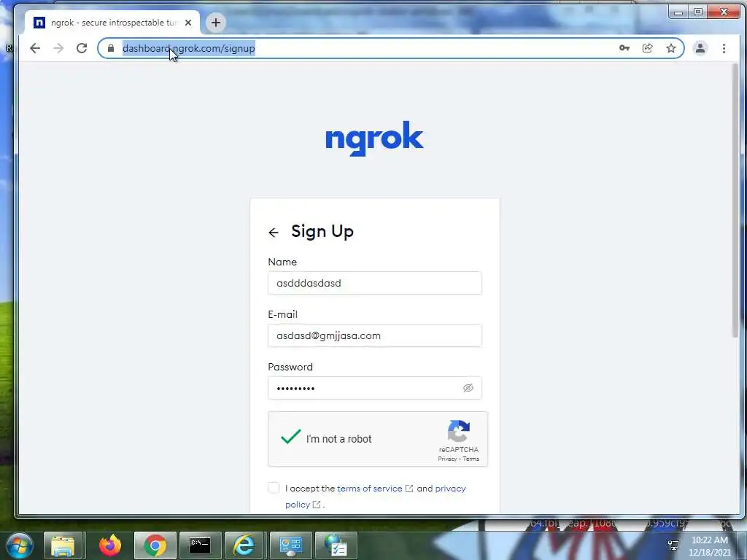Open Firefox from the taskbar
Screen dimensions: 747x560
[x=109, y=545]
